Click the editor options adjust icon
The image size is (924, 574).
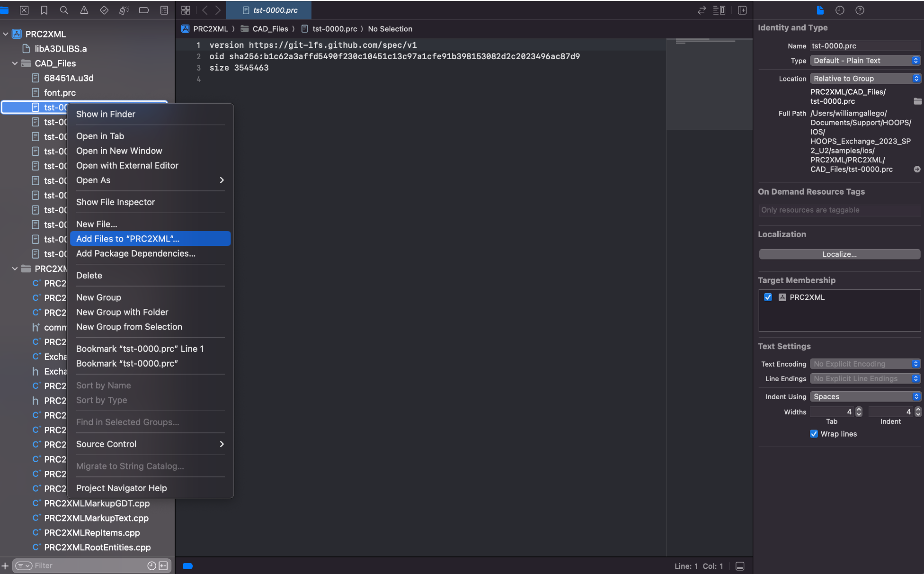(x=719, y=10)
